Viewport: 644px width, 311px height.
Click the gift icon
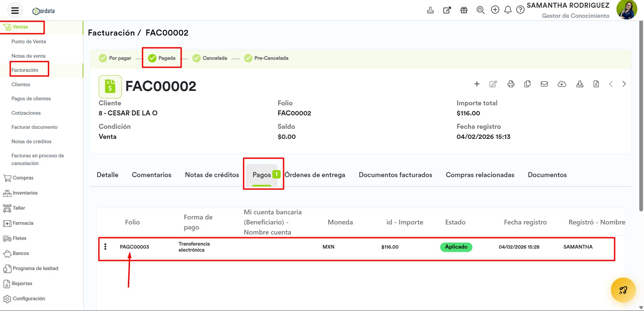click(x=464, y=10)
